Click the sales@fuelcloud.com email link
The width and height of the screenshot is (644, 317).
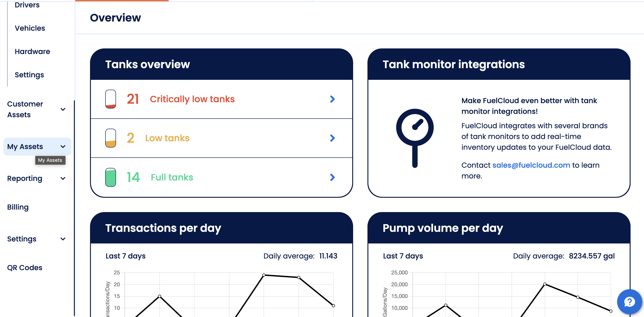531,165
